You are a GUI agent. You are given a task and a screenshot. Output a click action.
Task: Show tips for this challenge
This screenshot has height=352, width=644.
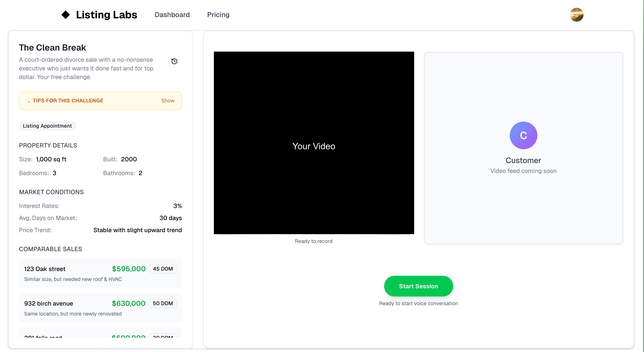coord(168,101)
